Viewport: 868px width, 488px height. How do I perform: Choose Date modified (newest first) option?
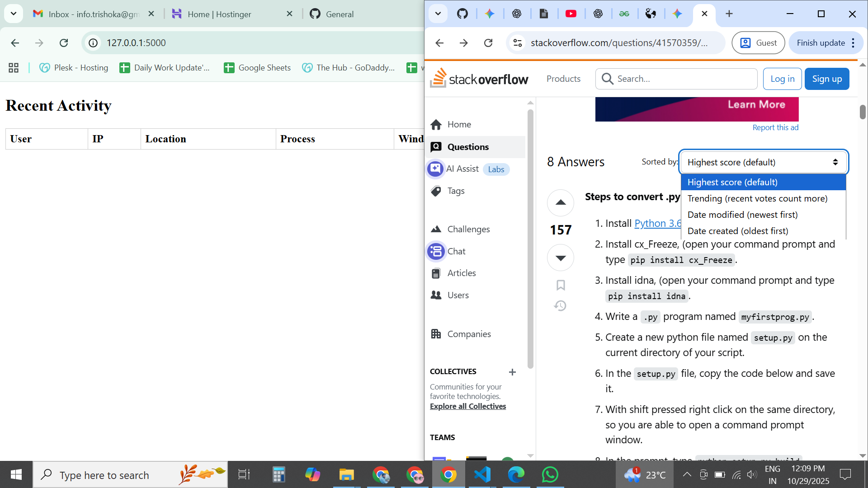click(742, 215)
